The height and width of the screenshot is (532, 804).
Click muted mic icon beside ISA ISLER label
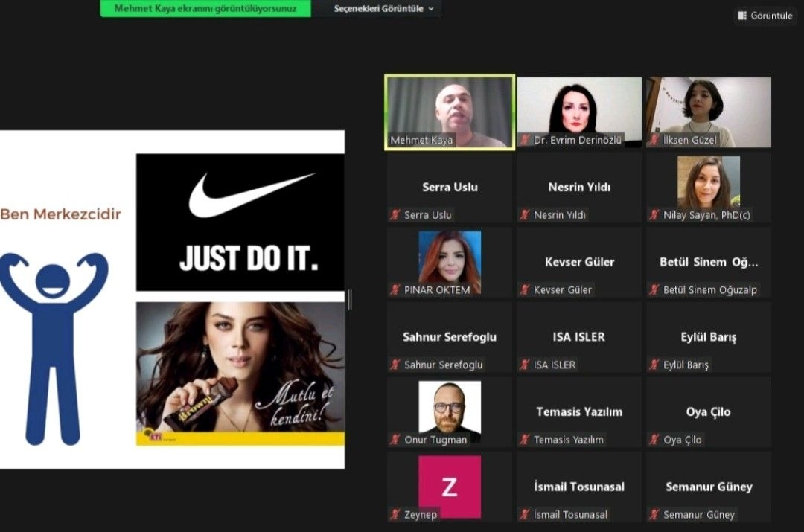pos(525,365)
